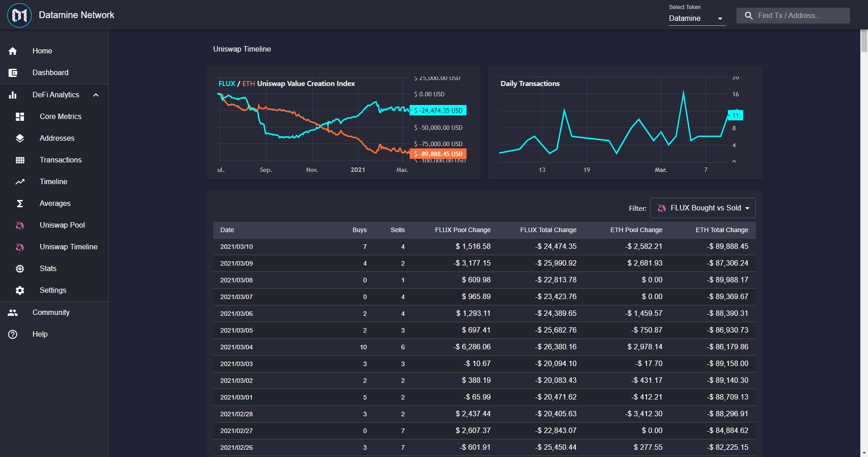This screenshot has height=457, width=868.
Task: Click the 2021/03/06 date cell
Action: click(x=236, y=314)
